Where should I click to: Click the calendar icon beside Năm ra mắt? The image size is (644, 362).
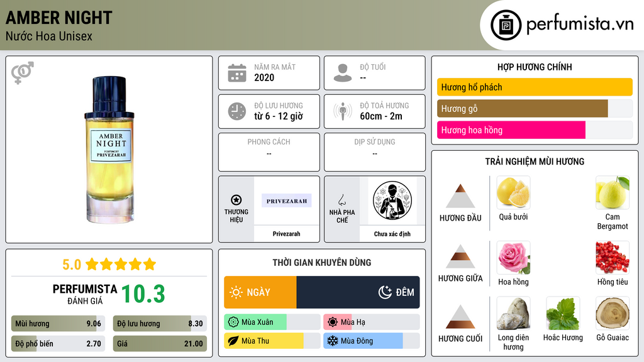[x=237, y=73]
